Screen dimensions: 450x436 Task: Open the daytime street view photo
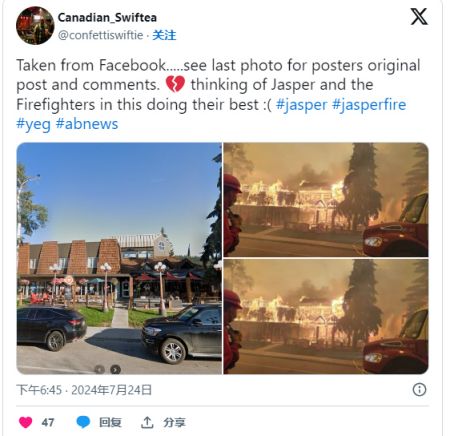coord(119,258)
